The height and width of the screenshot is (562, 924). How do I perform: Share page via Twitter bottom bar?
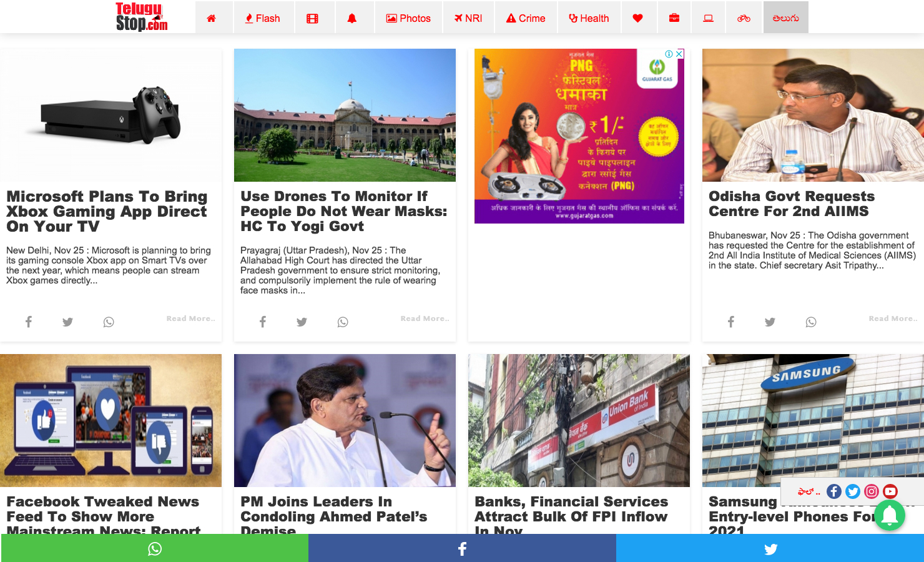770,548
